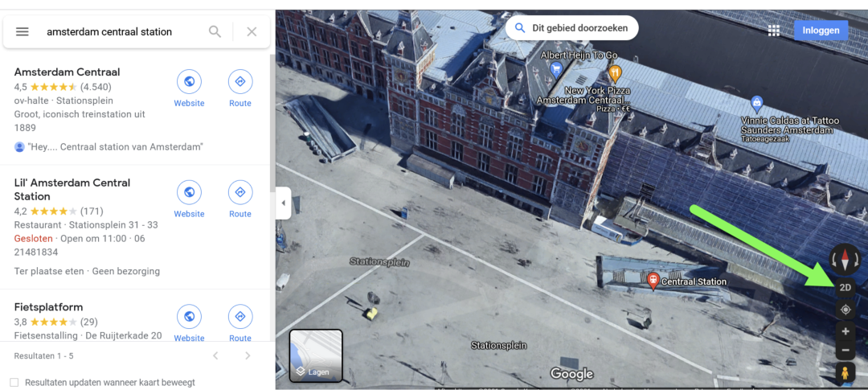Go to the previous results page
The width and height of the screenshot is (868, 390).
[216, 355]
